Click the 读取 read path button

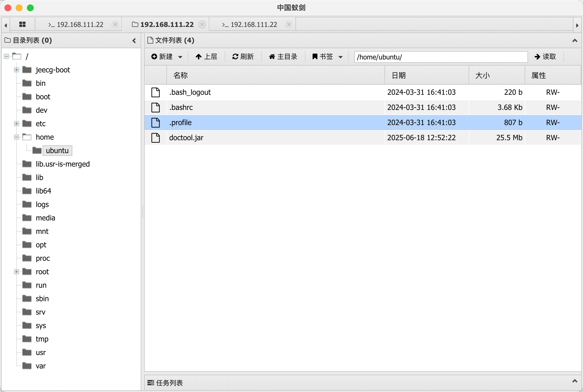tap(545, 57)
